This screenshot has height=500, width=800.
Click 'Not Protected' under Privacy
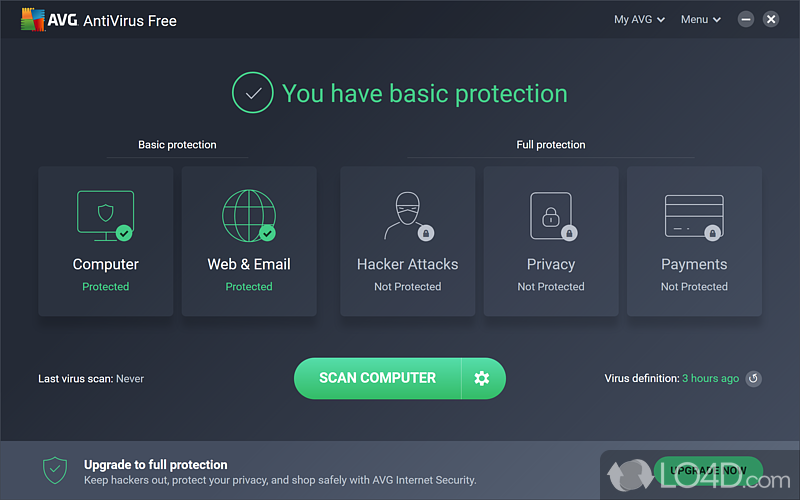point(551,287)
